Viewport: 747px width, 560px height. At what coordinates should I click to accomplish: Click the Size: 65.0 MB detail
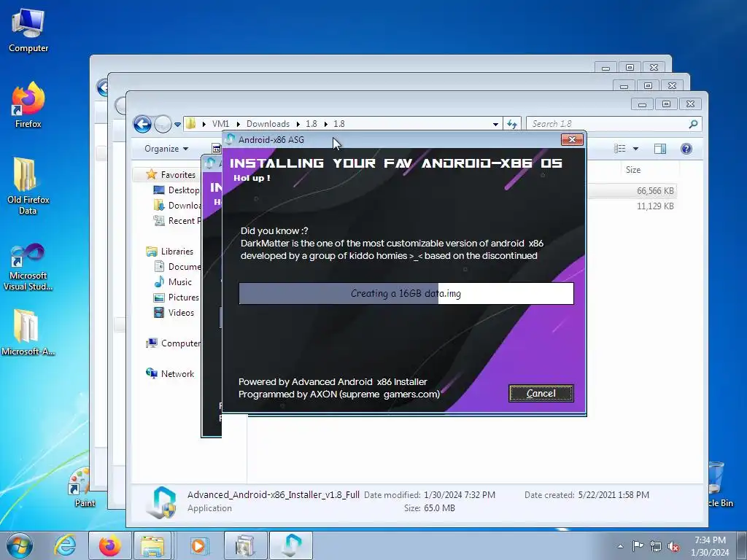pos(429,508)
